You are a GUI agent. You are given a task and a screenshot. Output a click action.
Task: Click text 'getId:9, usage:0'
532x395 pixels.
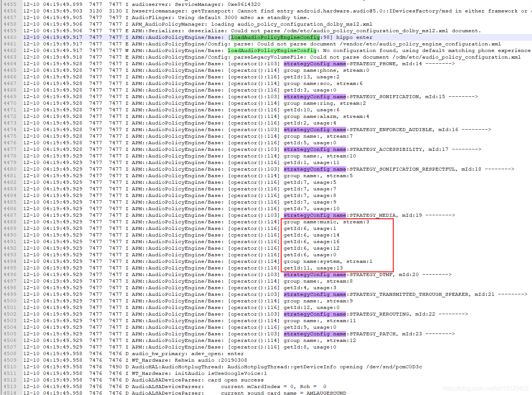click(x=310, y=327)
